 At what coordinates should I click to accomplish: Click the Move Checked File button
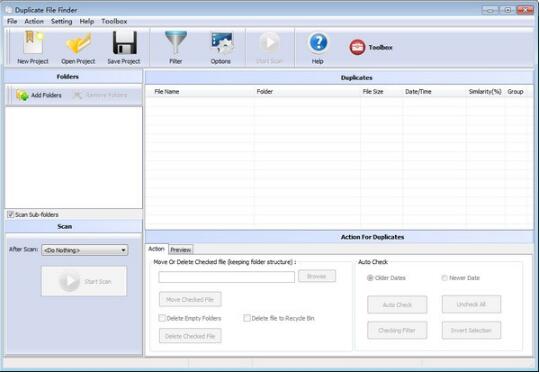coord(190,300)
